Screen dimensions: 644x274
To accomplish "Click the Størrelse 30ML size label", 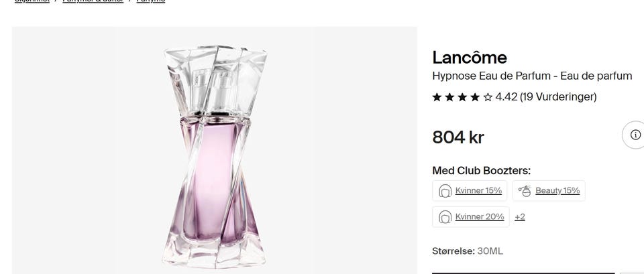I will (x=467, y=251).
